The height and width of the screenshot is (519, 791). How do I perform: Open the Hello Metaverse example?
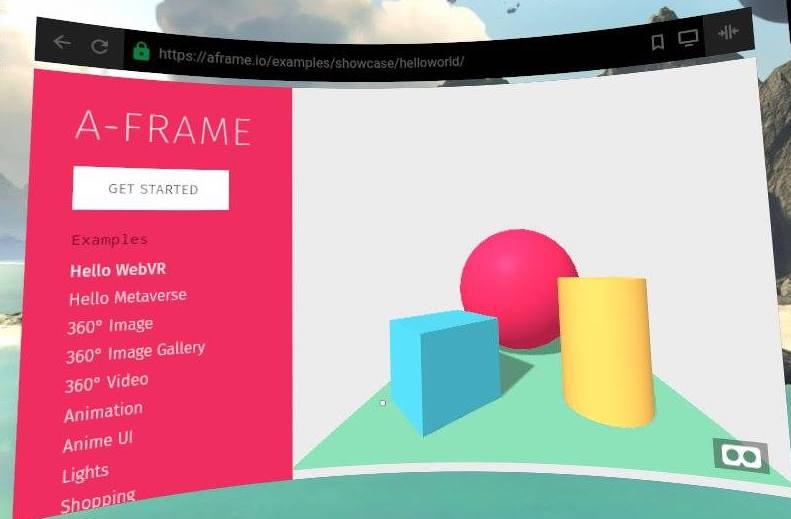point(128,297)
